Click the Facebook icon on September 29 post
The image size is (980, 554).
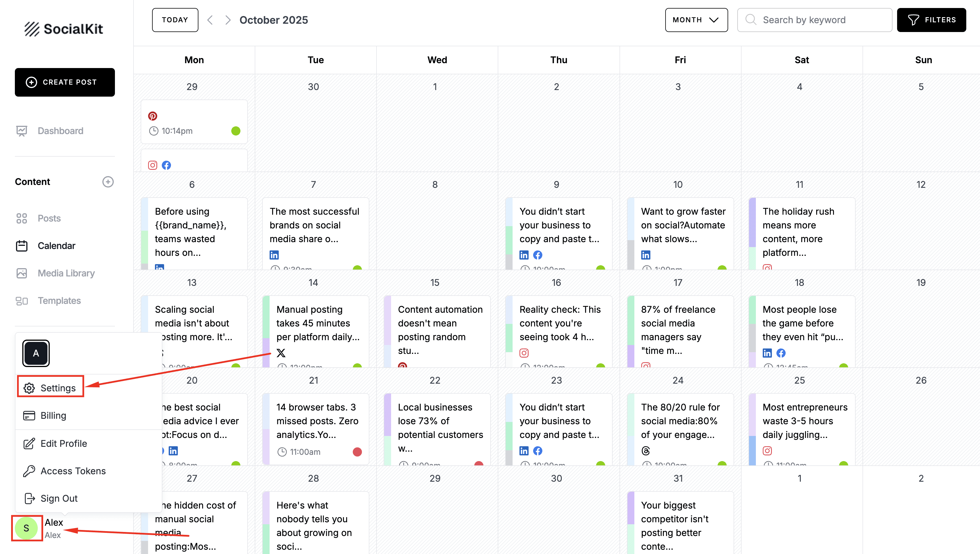pos(166,165)
